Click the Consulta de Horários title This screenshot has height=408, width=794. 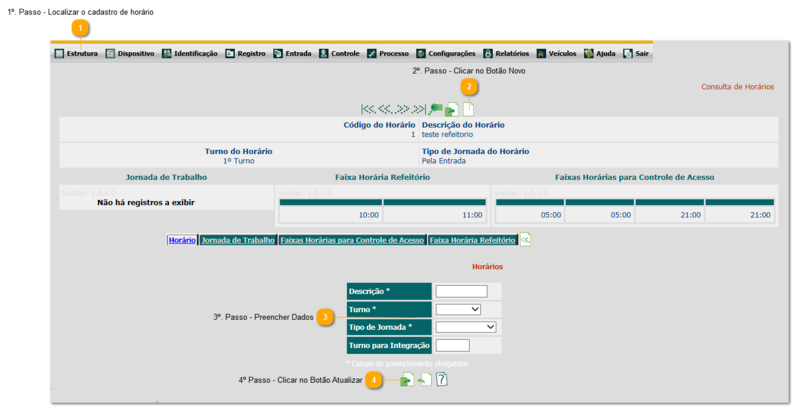point(737,87)
